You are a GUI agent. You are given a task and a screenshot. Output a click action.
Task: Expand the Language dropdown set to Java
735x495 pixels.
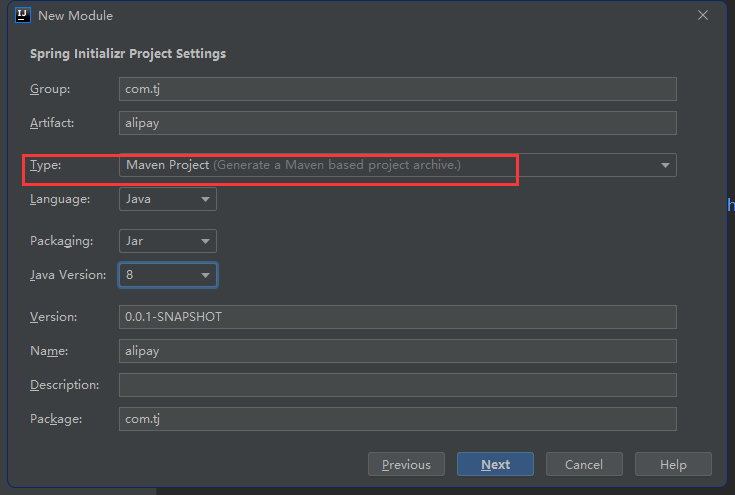coord(167,199)
